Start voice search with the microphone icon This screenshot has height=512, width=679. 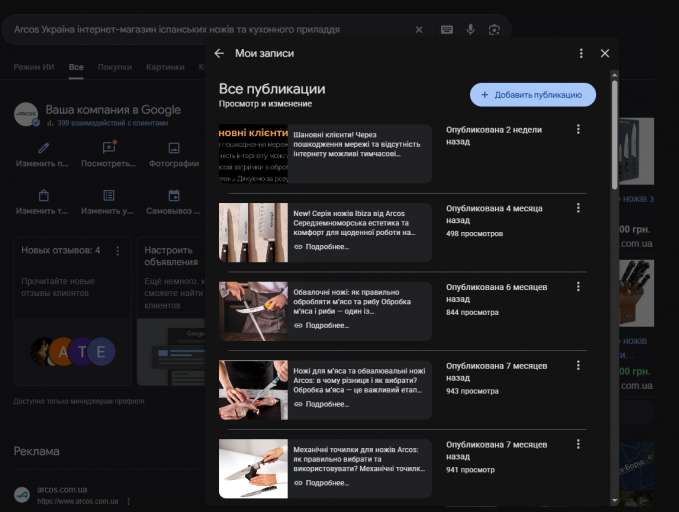coord(471,29)
